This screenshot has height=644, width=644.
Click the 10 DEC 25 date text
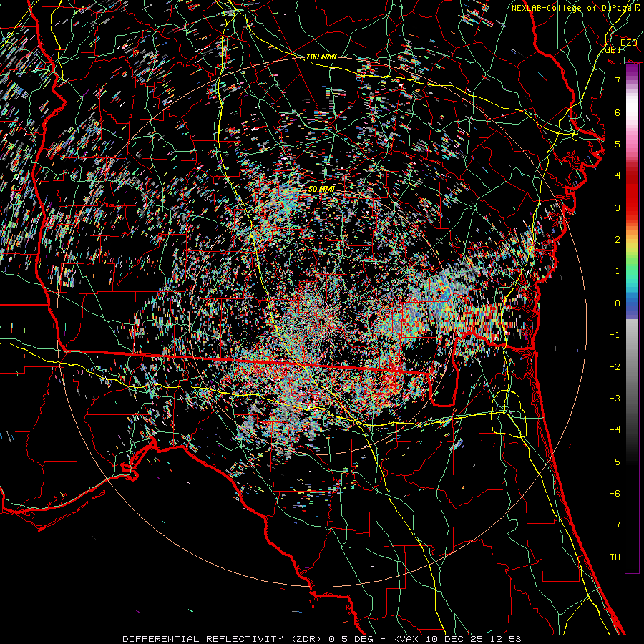pyautogui.click(x=456, y=639)
